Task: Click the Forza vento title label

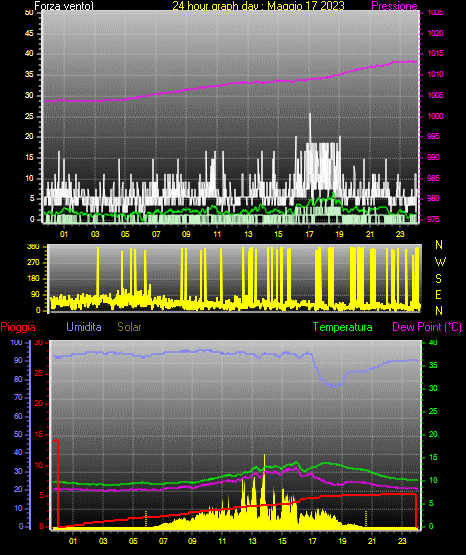Action: (x=64, y=6)
